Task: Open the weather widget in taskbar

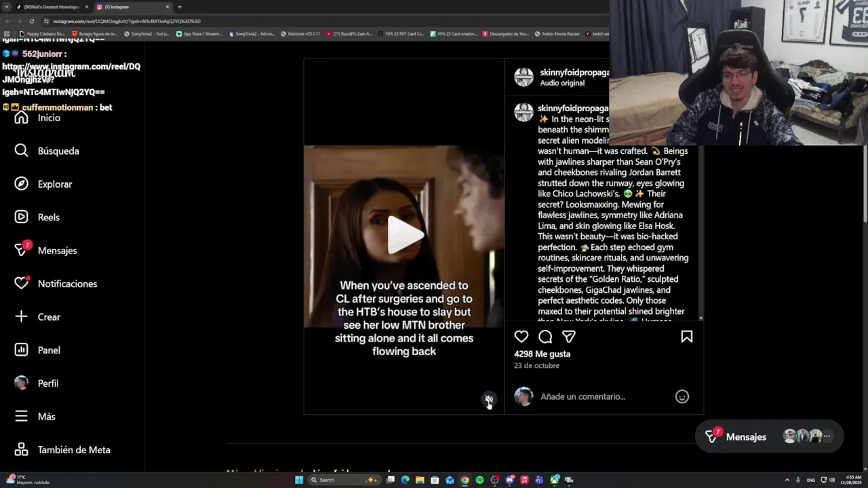Action: click(27, 480)
